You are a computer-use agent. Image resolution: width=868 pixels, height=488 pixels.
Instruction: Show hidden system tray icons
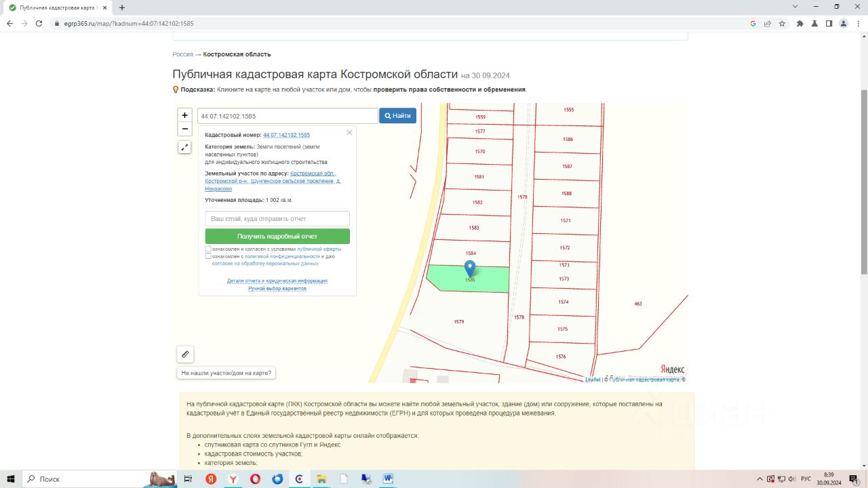[760, 479]
